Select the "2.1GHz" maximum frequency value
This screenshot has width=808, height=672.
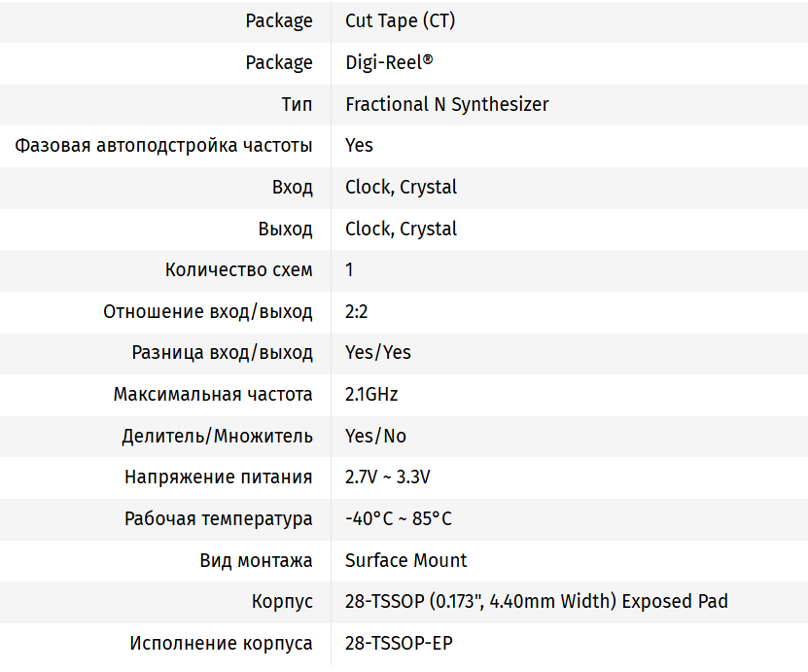[x=371, y=394]
